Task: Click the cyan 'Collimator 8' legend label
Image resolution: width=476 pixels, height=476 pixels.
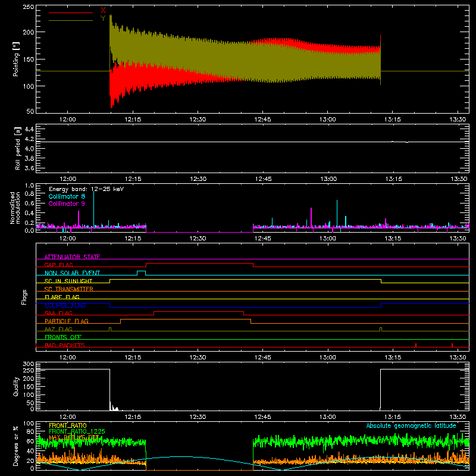Action: point(67,196)
